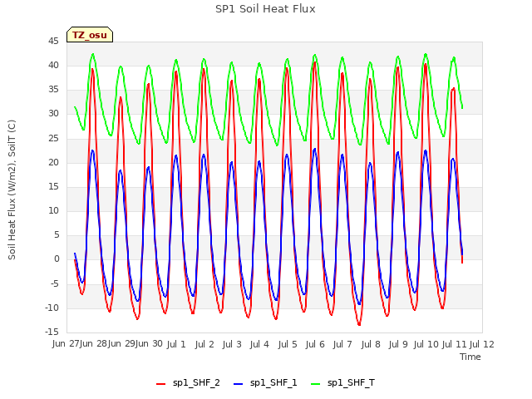Click the 25 y-axis tick value
The height and width of the screenshot is (399, 532).
(x=53, y=139)
